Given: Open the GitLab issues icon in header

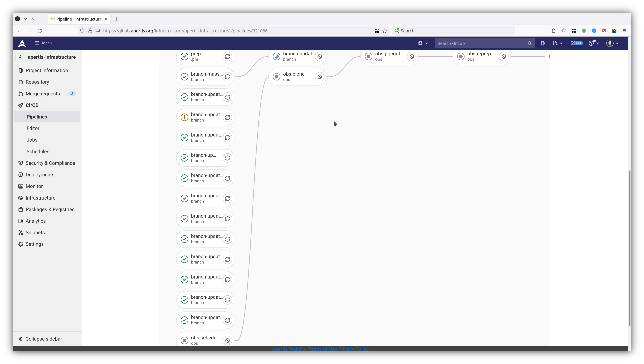Looking at the screenshot, I should (x=543, y=43).
